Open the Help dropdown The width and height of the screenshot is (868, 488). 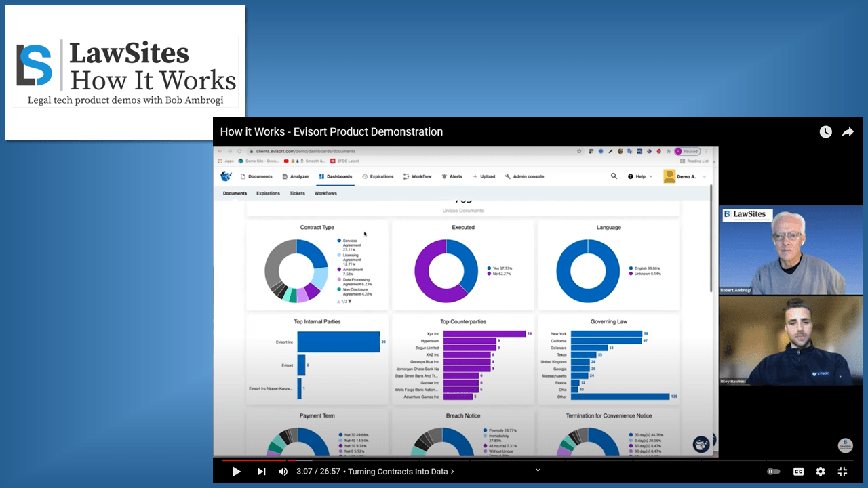(x=640, y=176)
